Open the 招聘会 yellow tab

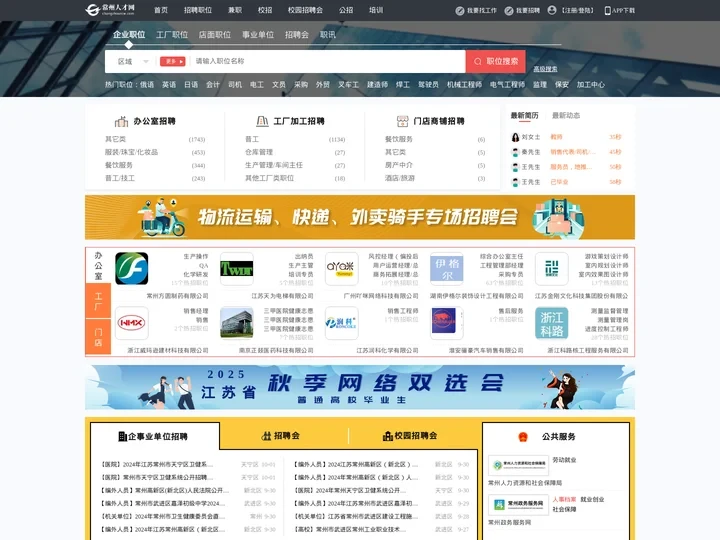click(x=281, y=435)
